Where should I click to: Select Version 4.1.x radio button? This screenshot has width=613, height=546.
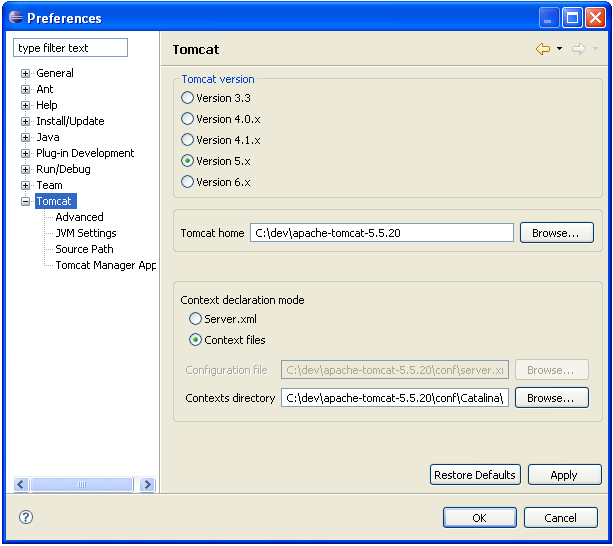click(x=187, y=140)
